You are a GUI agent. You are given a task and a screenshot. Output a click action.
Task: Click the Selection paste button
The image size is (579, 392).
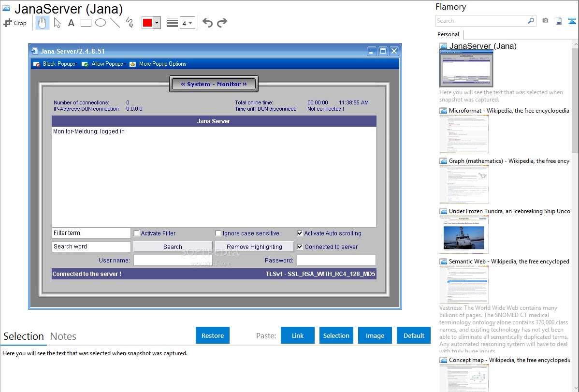[336, 335]
